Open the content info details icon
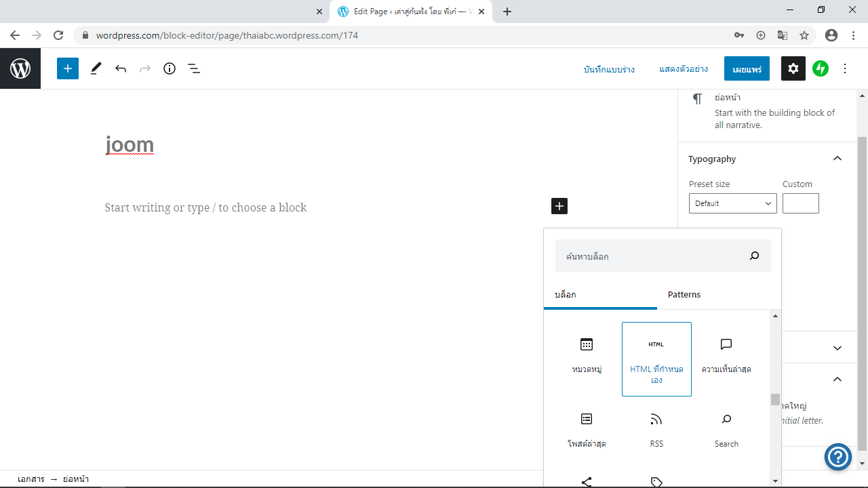The height and width of the screenshot is (488, 868). 170,68
